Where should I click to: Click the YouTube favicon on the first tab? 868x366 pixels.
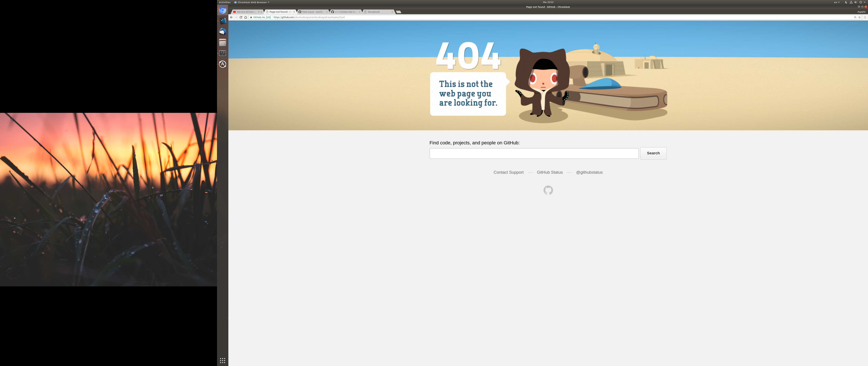[234, 12]
